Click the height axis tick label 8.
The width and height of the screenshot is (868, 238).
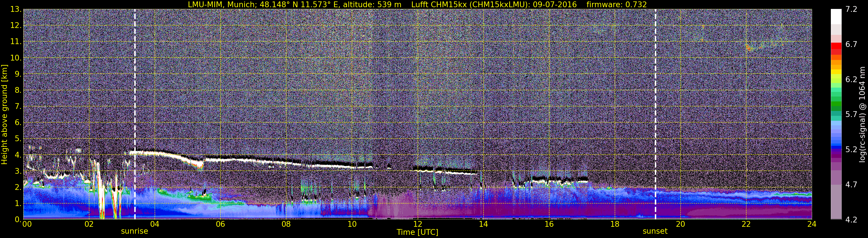tap(18, 90)
